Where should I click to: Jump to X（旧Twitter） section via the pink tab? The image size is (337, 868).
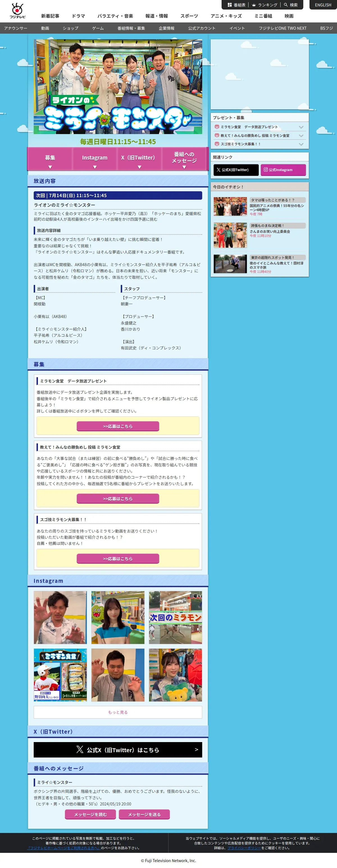139,159
